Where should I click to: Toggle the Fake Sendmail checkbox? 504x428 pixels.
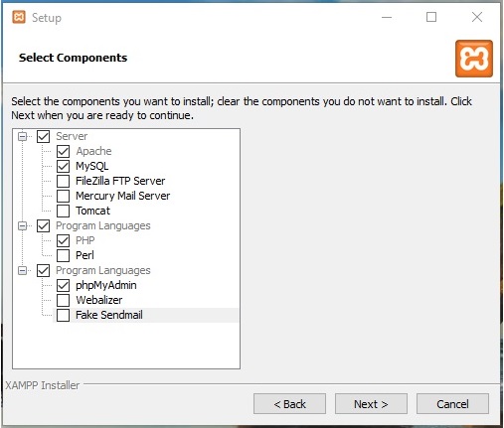pos(63,315)
